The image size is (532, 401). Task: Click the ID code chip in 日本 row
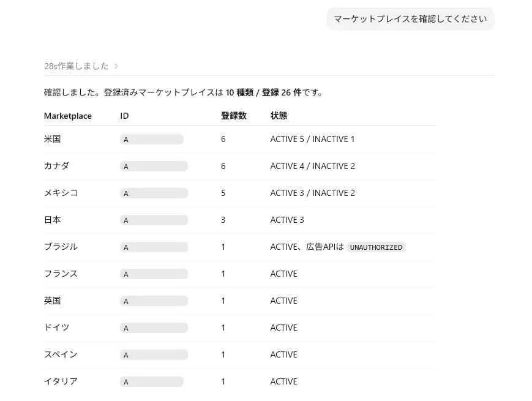click(x=154, y=220)
